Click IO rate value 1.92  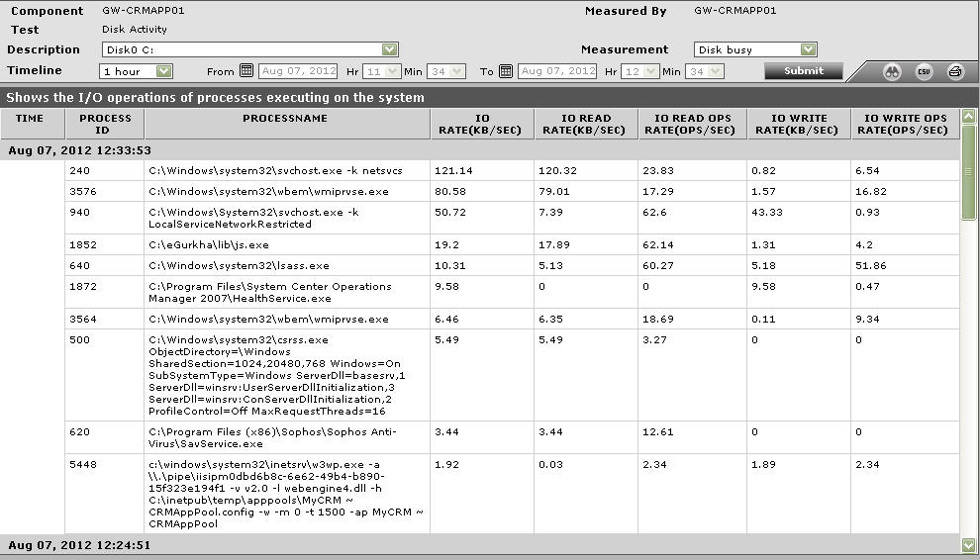(x=446, y=464)
